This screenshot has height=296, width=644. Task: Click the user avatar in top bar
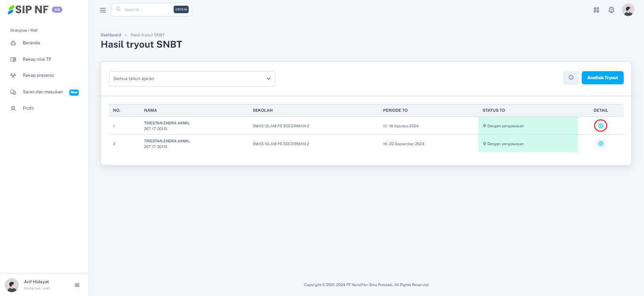628,10
